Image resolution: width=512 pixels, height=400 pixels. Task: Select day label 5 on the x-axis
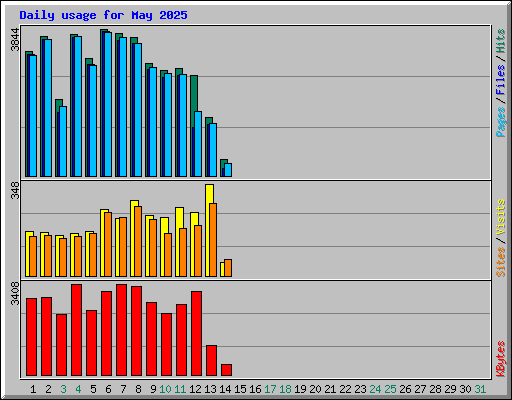(x=93, y=389)
